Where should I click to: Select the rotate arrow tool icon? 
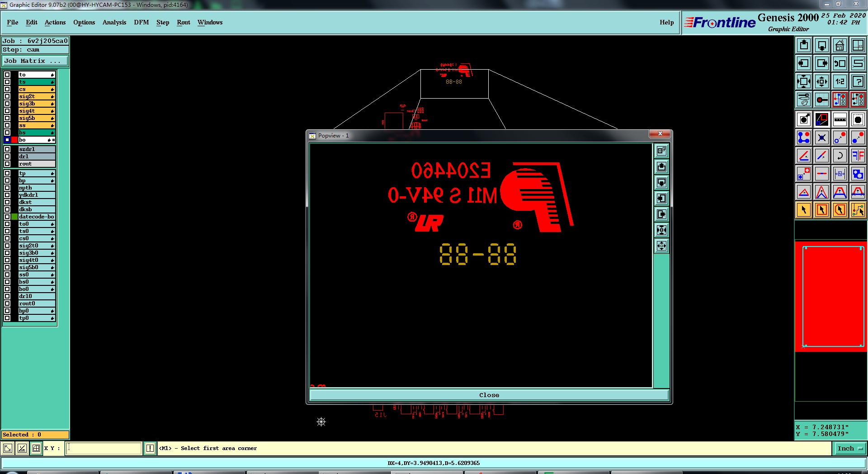point(840,156)
